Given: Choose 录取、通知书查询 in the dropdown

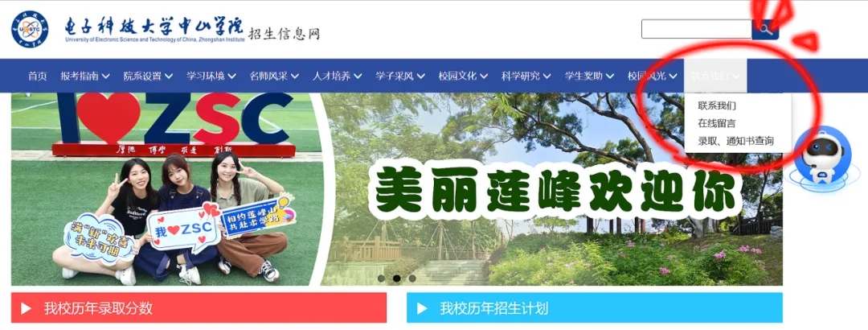Looking at the screenshot, I should tap(735, 142).
